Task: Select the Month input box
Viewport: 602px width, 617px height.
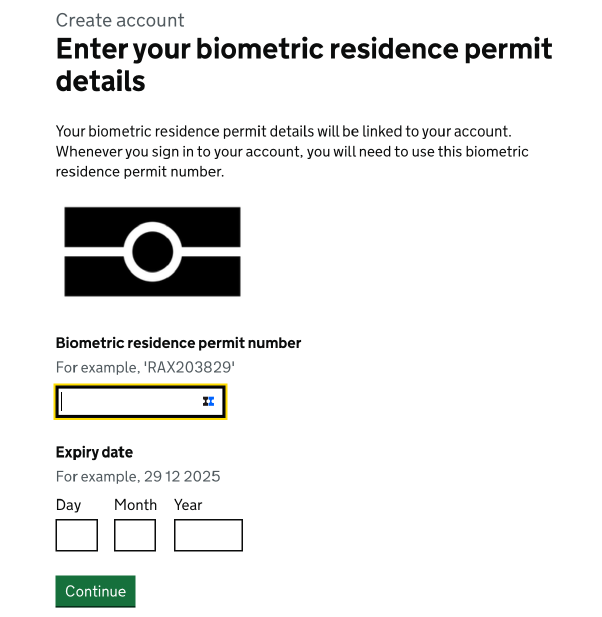Action: (x=135, y=535)
